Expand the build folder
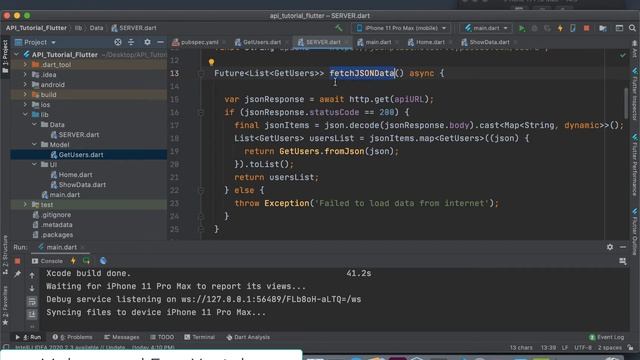Viewport: 640px width, 360px height. coord(25,94)
